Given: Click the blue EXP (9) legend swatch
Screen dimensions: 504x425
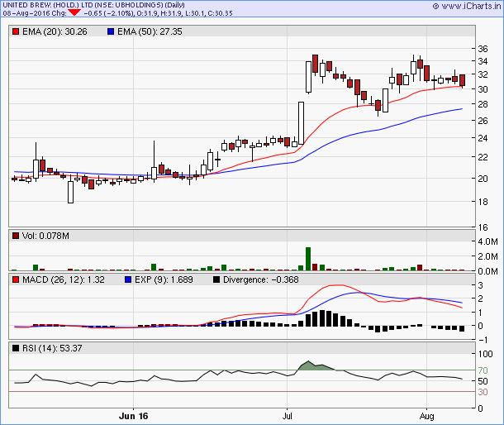Looking at the screenshot, I should [128, 279].
